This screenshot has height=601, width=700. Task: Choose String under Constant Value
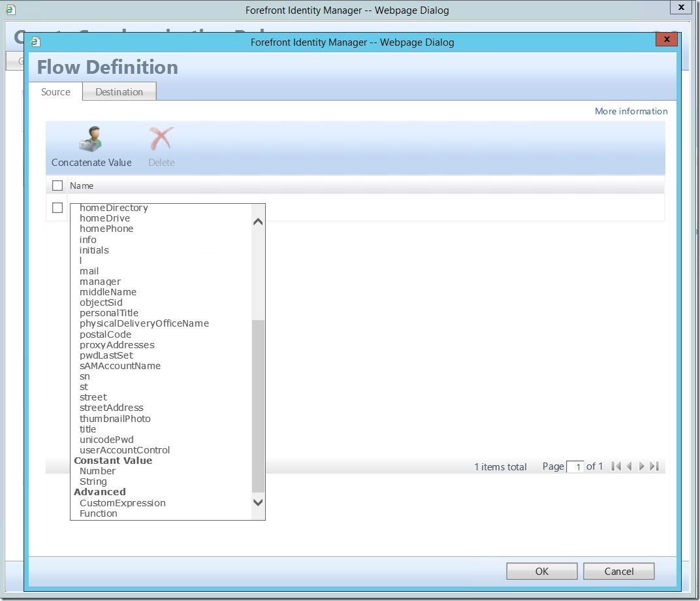[x=93, y=481]
